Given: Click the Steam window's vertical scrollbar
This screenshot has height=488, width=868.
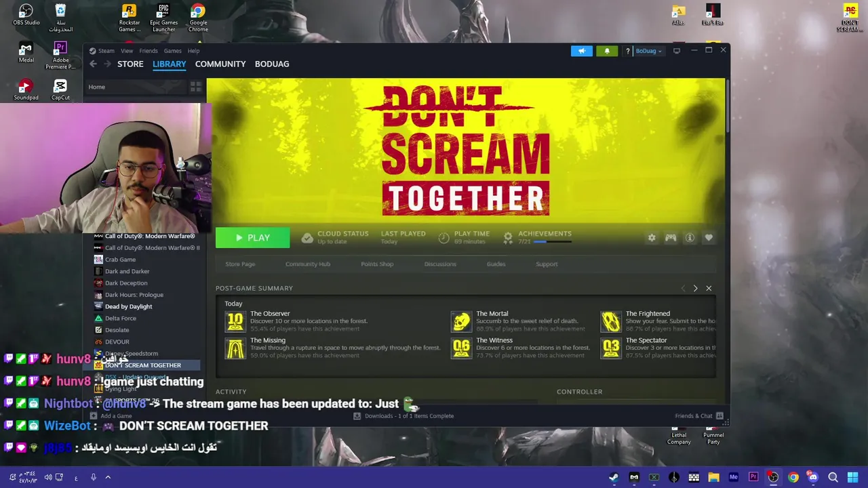Looking at the screenshot, I should click(727, 106).
